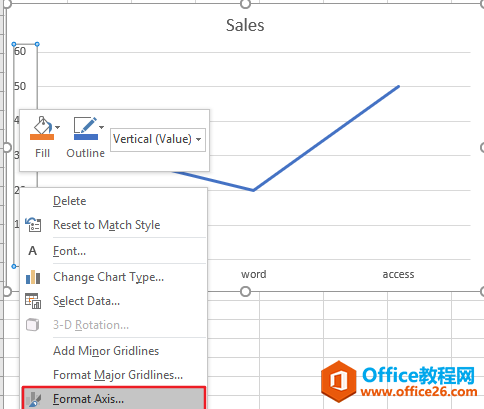Click the Format Axis icon
Screen dimensions: 484x409
33,399
